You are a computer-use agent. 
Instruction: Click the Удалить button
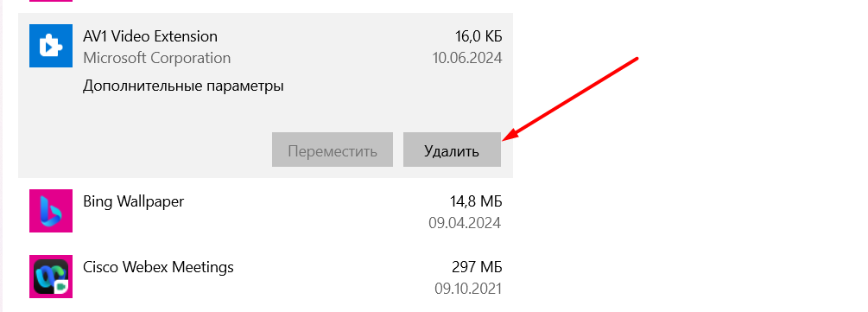452,150
